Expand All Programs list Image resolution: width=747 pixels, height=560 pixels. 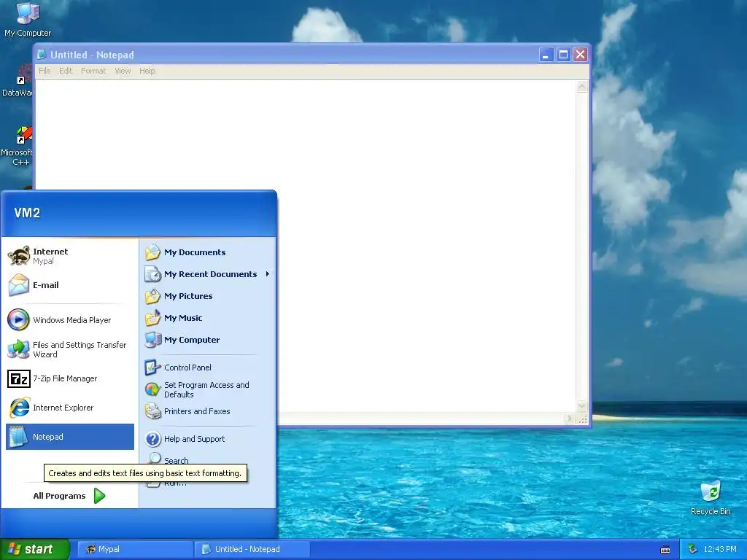click(69, 496)
